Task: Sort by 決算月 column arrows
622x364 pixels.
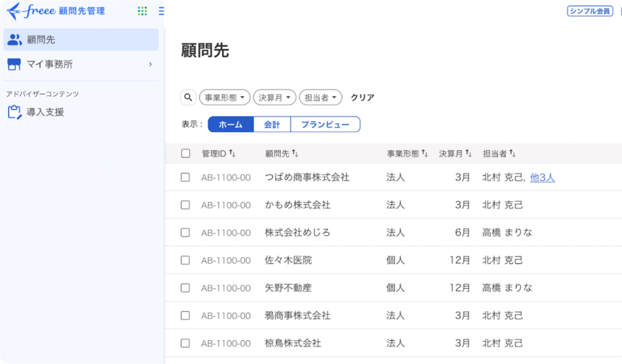Action: [x=468, y=154]
